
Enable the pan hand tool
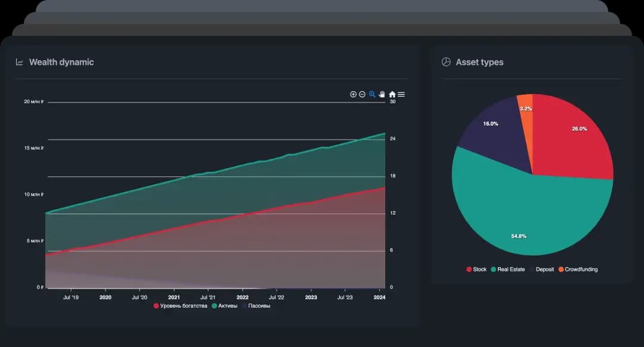tap(382, 94)
